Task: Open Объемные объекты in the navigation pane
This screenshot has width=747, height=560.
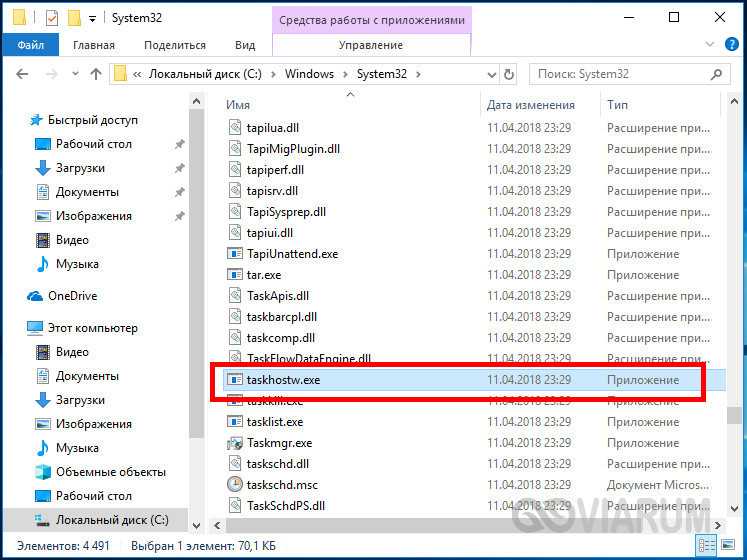Action: click(x=111, y=472)
